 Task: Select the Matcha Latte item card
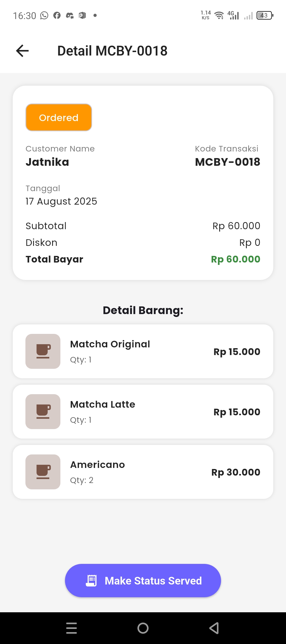pyautogui.click(x=143, y=412)
